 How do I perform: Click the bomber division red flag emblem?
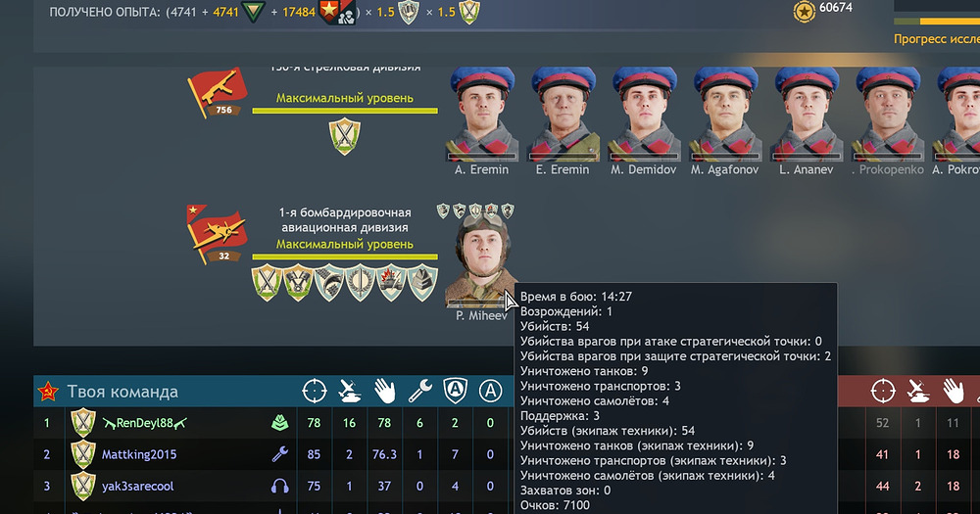(217, 235)
